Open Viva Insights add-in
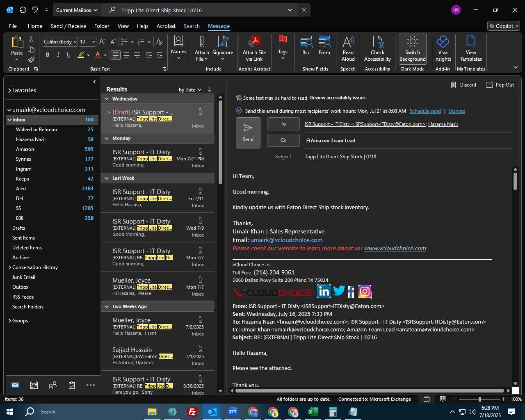 (443, 48)
